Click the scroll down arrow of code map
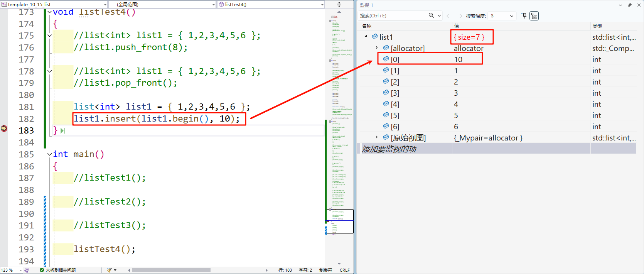This screenshot has height=274, width=644. 339,264
